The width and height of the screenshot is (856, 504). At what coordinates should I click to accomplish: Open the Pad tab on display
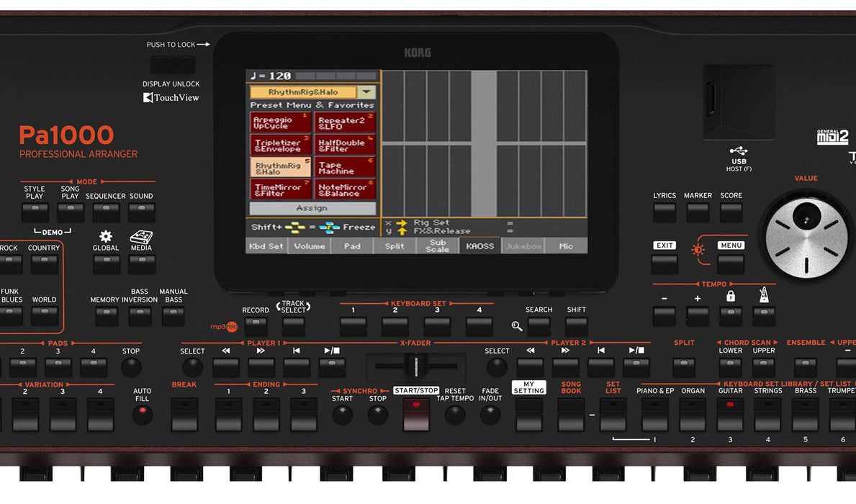click(x=352, y=246)
